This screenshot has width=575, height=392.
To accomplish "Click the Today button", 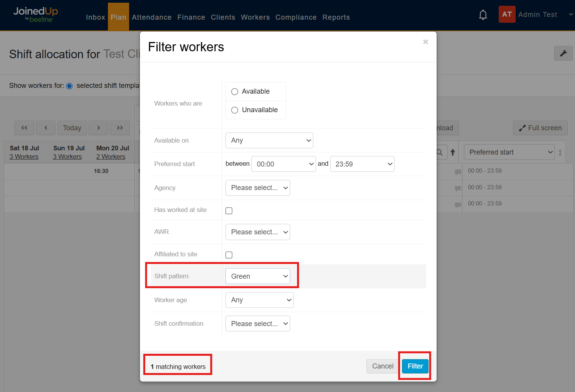I will tap(72, 128).
